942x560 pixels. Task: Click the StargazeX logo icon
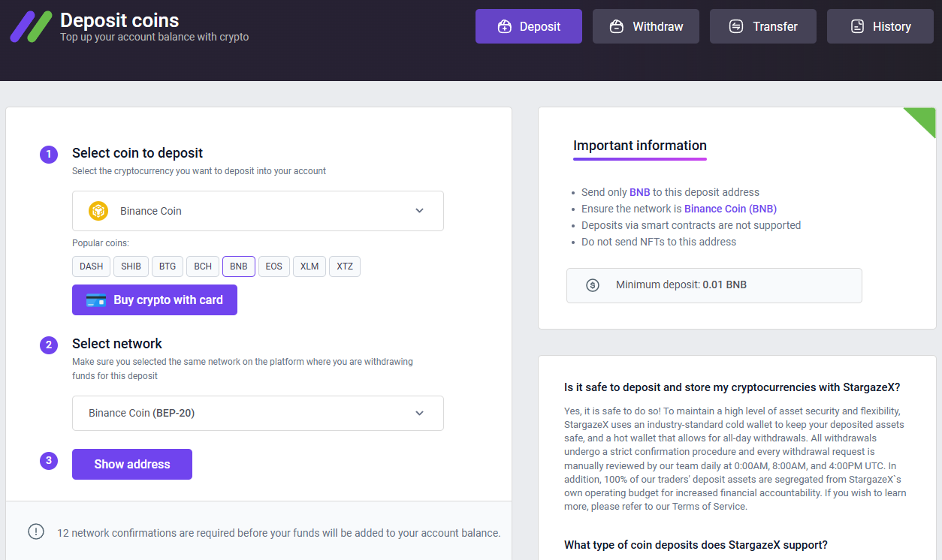[x=31, y=26]
